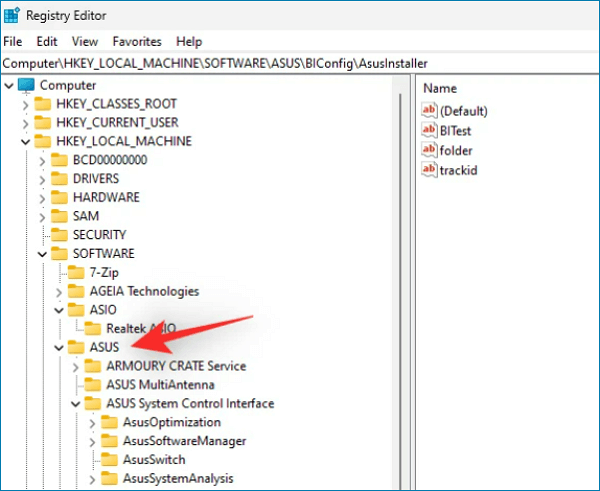600x491 pixels.
Task: Click the AGEIA Technologies folder icon
Action: coord(76,291)
